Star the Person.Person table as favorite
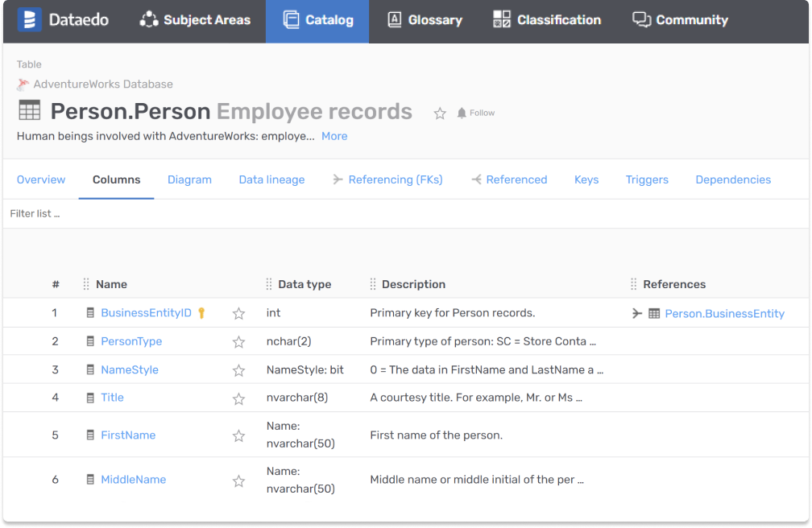 (440, 113)
